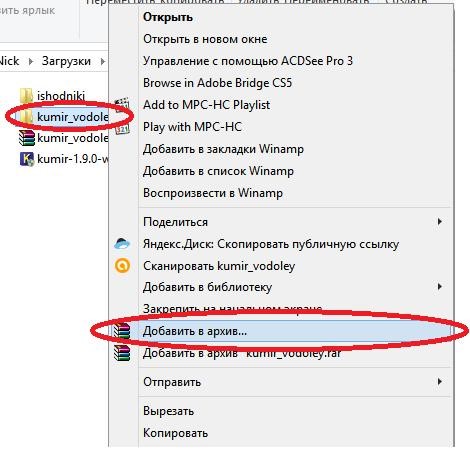Click the Play with MPC-HC icon
Viewport: 470px width, 459px height.
pyautogui.click(x=122, y=127)
